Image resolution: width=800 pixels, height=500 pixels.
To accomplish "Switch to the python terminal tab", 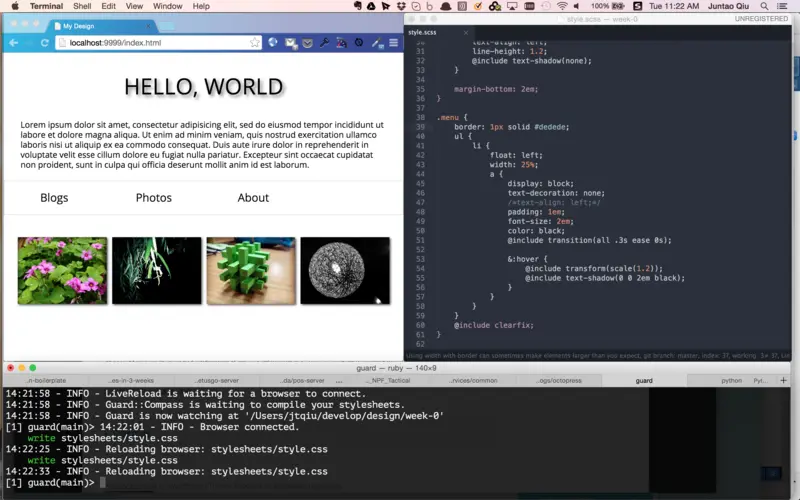I will click(x=731, y=381).
